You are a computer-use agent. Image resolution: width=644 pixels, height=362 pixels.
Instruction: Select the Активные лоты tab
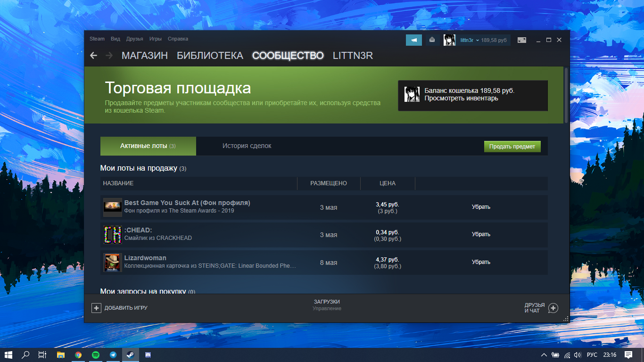point(148,146)
